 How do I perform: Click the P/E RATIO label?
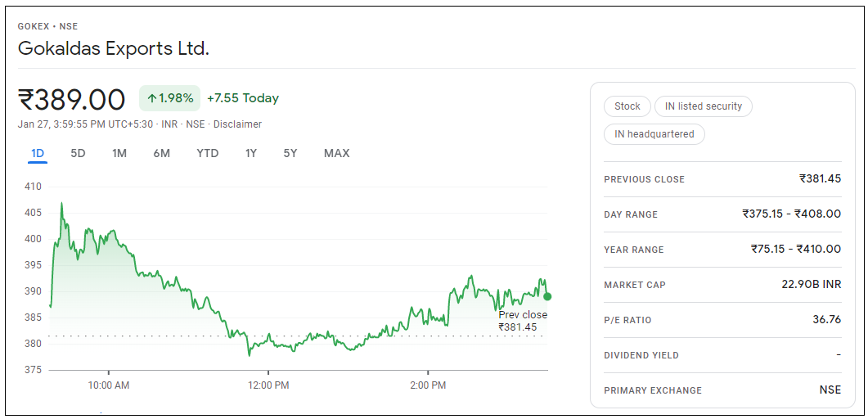(627, 321)
